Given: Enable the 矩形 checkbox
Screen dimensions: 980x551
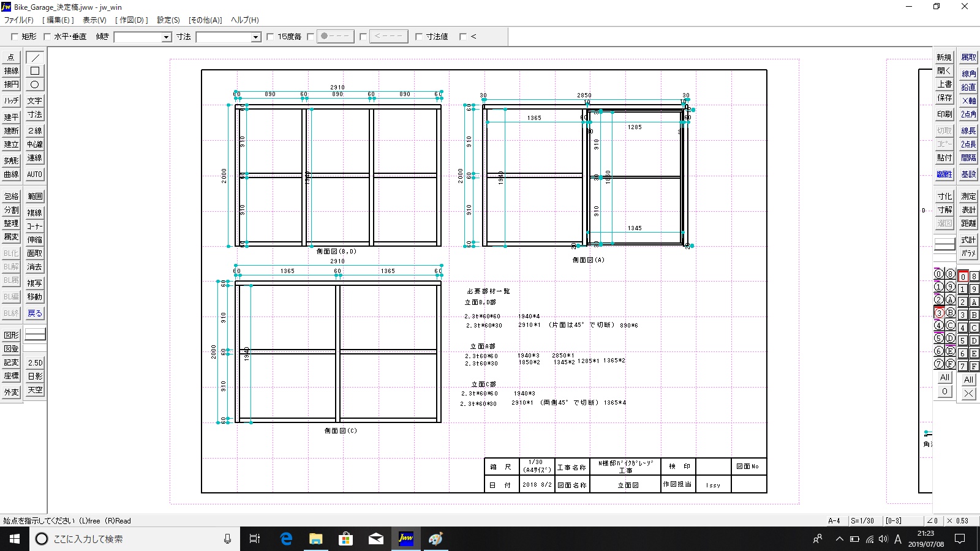Looking at the screenshot, I should [x=15, y=37].
